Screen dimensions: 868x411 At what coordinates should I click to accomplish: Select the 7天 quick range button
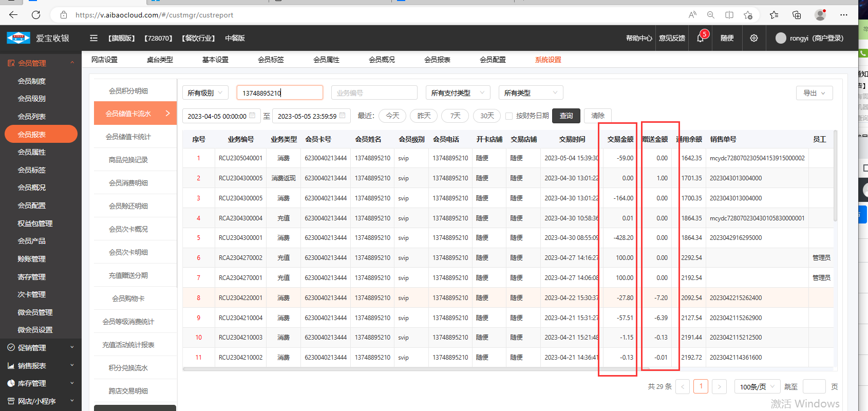click(x=455, y=116)
